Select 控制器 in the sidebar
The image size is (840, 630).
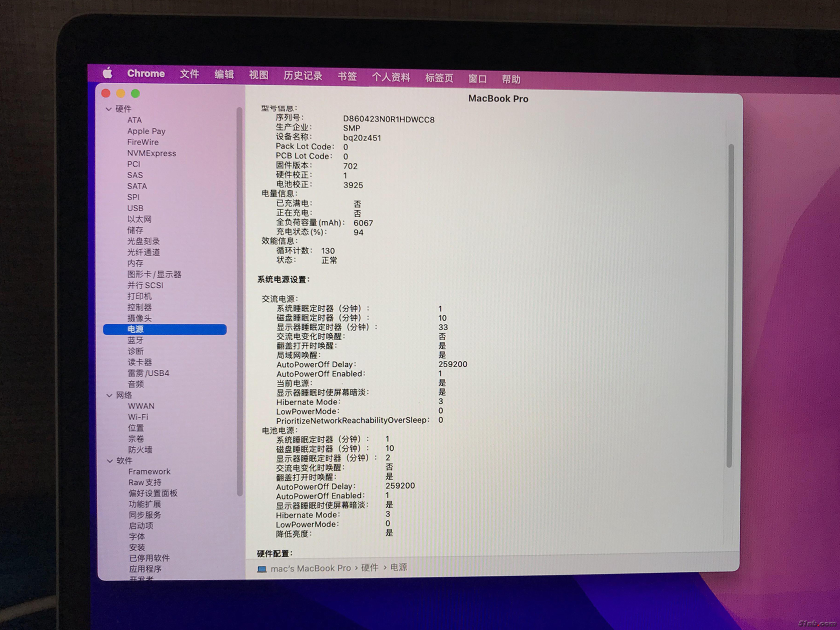[139, 307]
